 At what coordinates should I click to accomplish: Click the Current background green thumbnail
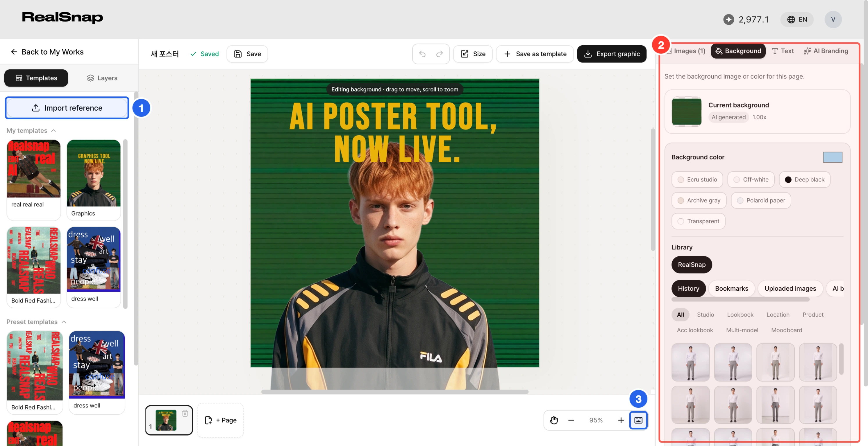coord(686,111)
